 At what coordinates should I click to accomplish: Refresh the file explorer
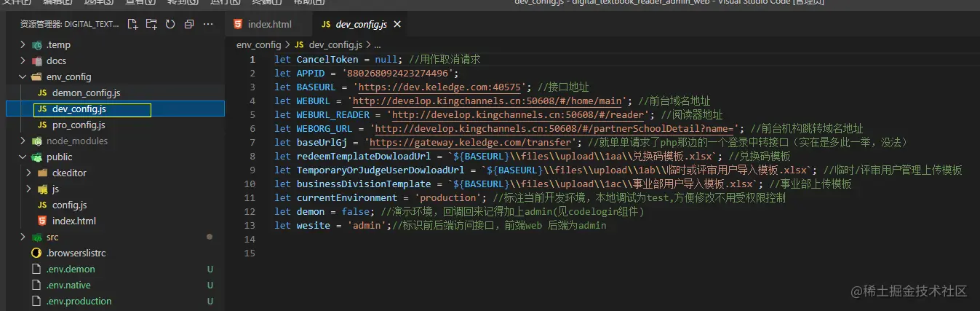click(x=170, y=24)
